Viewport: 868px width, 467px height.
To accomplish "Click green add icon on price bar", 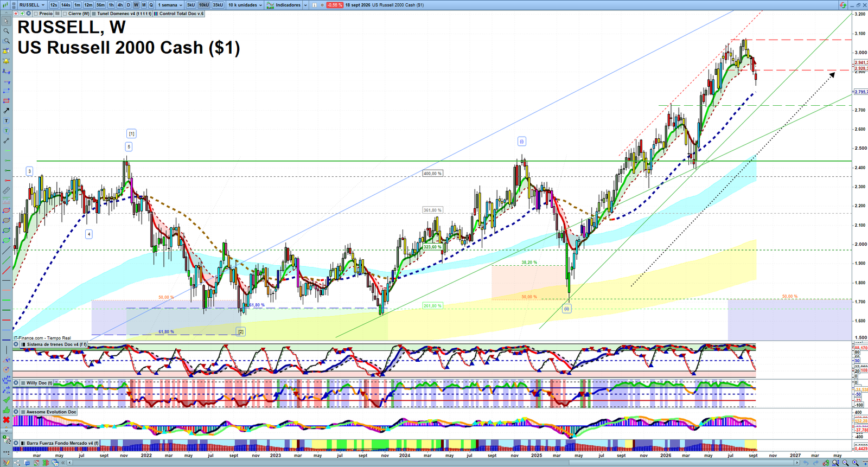I will click(x=22, y=14).
